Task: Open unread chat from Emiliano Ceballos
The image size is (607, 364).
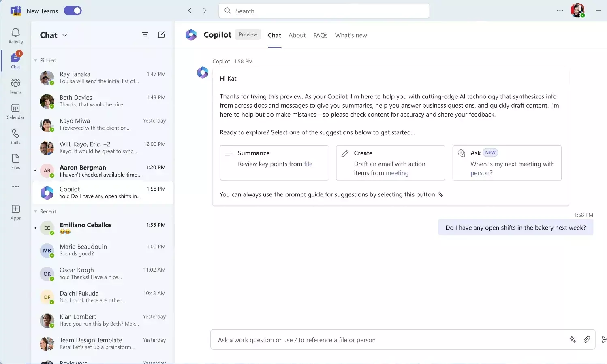Action: (103, 228)
